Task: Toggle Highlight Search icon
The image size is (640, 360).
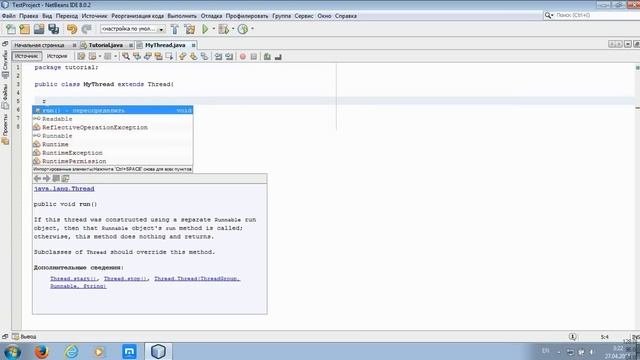Action: tap(158, 57)
